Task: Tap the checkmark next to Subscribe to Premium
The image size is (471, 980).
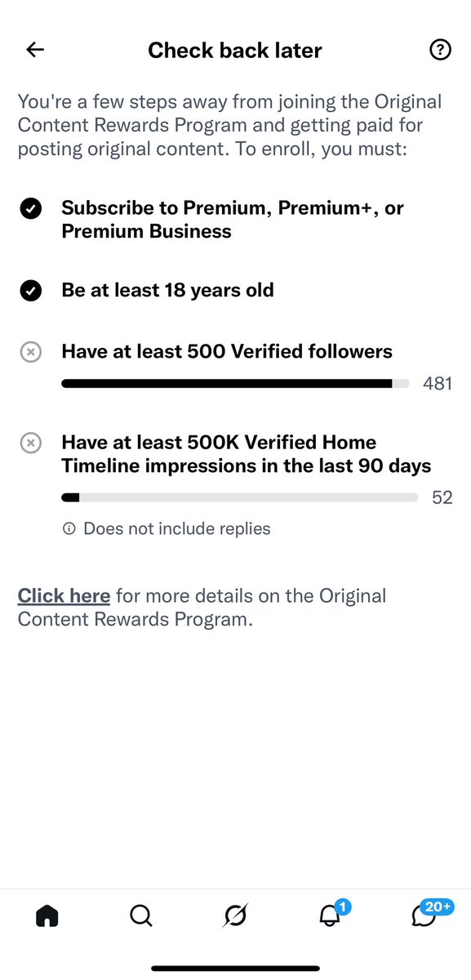Action: coord(30,210)
